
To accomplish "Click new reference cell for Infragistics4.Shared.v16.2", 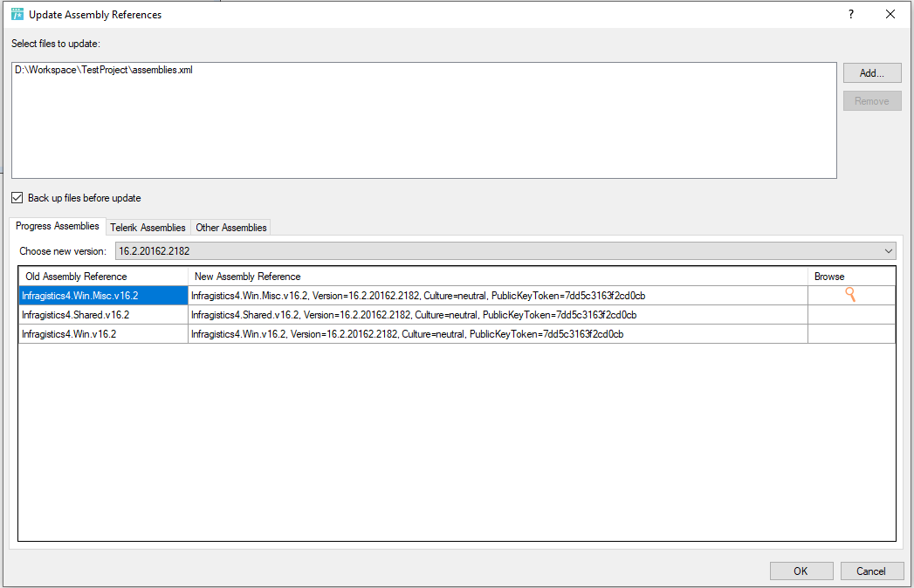I will click(498, 315).
